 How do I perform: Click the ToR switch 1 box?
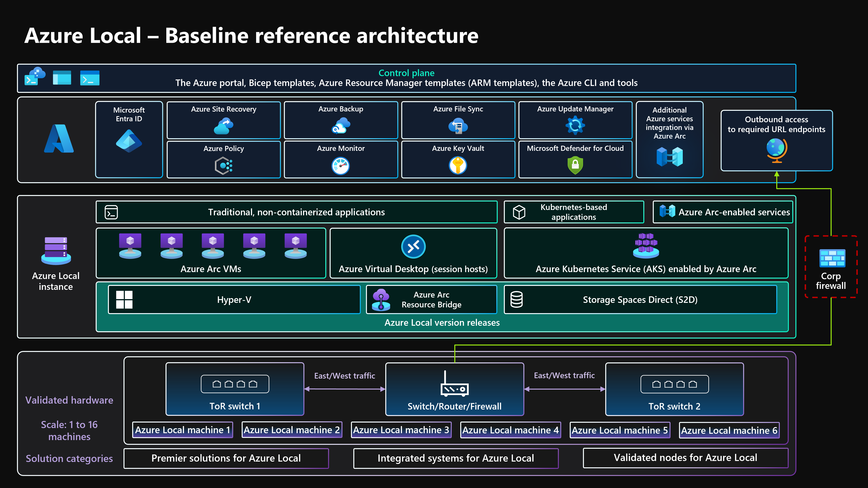point(235,389)
